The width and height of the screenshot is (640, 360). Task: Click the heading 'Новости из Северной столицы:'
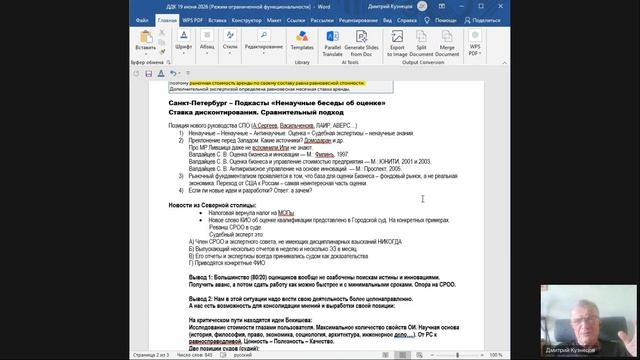pos(212,205)
